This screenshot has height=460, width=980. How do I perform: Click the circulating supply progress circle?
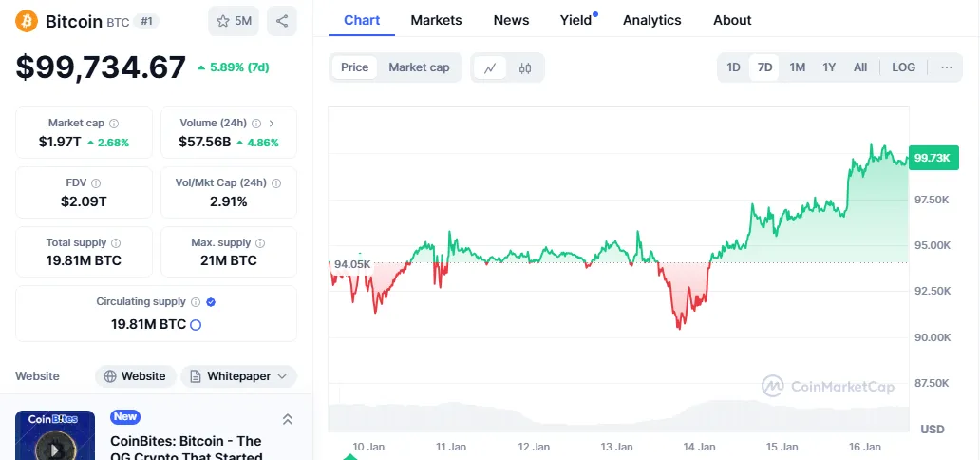click(x=196, y=324)
